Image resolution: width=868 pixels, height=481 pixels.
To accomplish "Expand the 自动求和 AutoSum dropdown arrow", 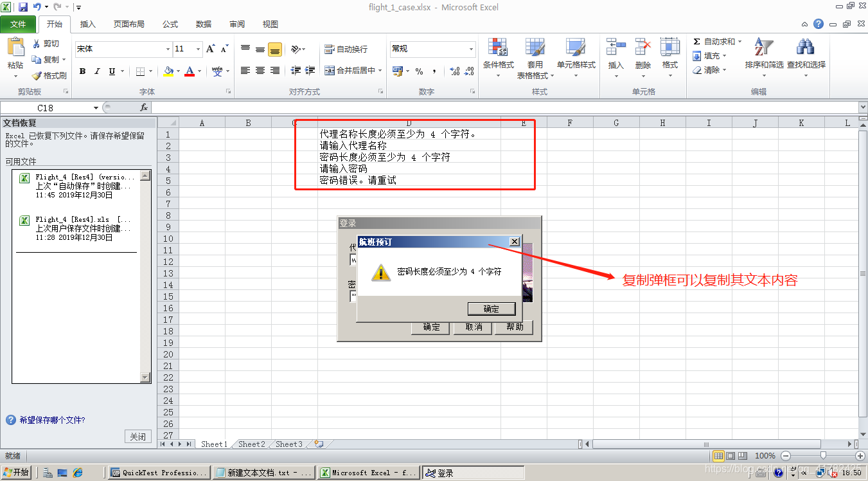I will pyautogui.click(x=740, y=42).
